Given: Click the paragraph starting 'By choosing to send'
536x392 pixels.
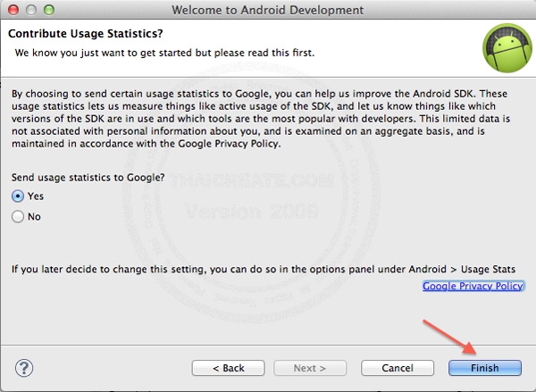Looking at the screenshot, I should (261, 119).
